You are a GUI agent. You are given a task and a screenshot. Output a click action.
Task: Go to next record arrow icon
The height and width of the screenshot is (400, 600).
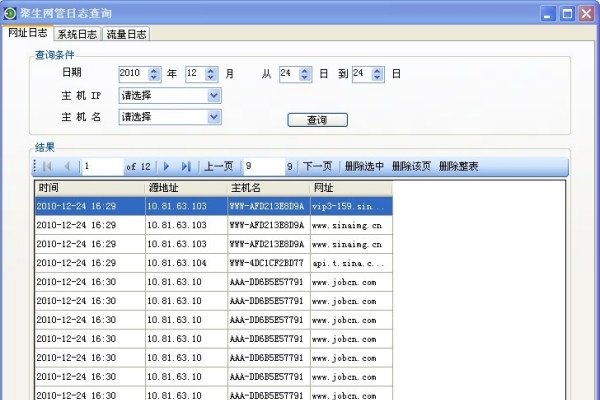(166, 166)
